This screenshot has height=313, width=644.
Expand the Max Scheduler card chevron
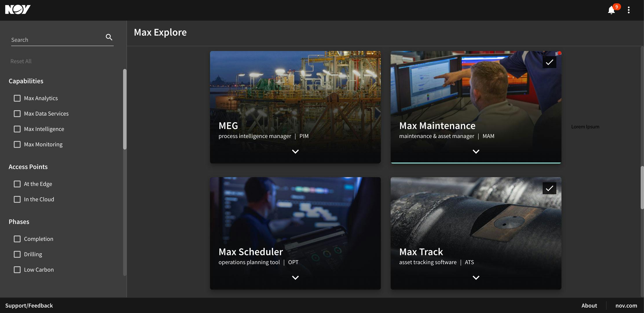pos(295,278)
